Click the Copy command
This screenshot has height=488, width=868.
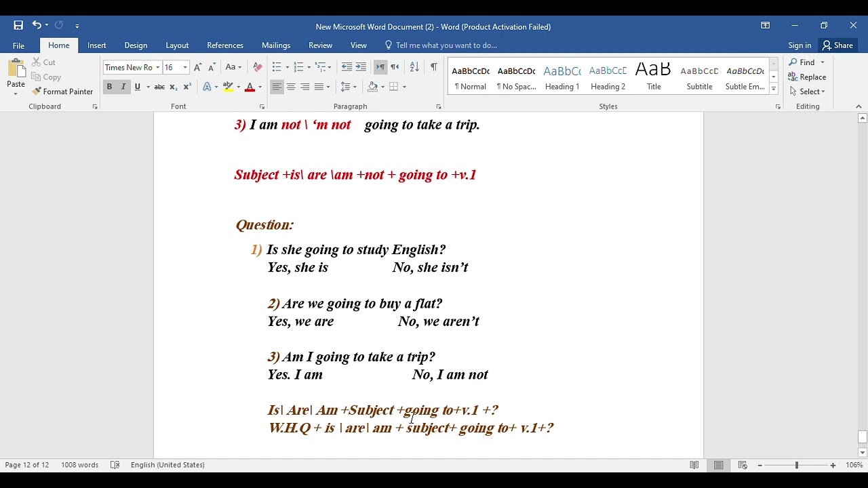coord(46,77)
